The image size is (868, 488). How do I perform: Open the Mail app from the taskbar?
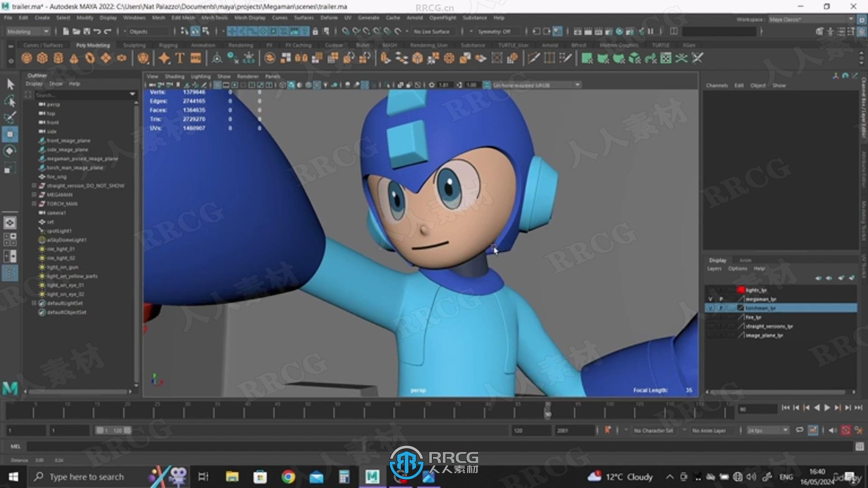click(316, 477)
